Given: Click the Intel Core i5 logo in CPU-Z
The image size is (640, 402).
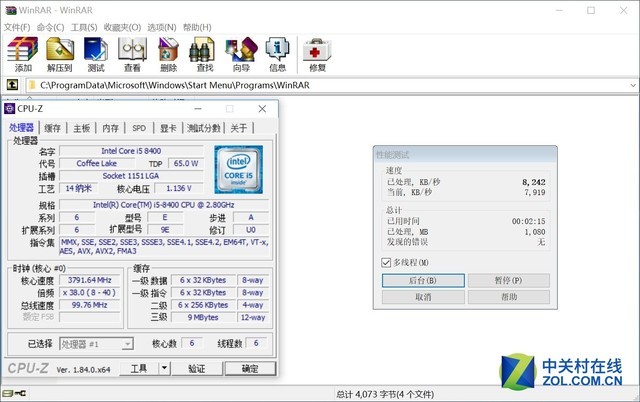Looking at the screenshot, I should [238, 169].
